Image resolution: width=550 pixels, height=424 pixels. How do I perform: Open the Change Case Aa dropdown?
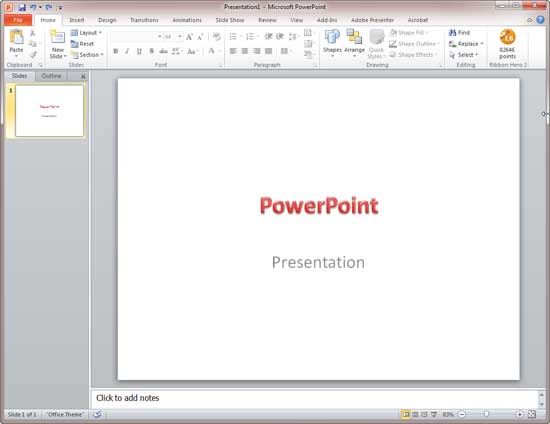click(x=193, y=51)
